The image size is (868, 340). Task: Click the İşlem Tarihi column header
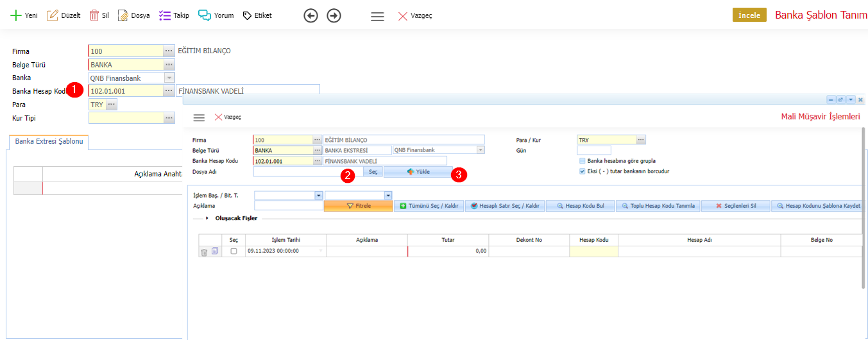287,240
